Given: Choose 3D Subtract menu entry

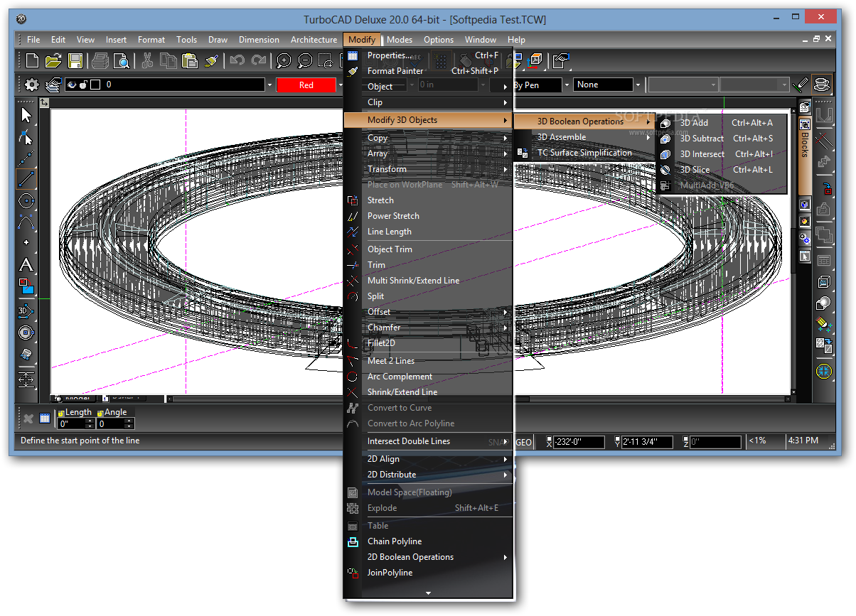Looking at the screenshot, I should click(721, 139).
